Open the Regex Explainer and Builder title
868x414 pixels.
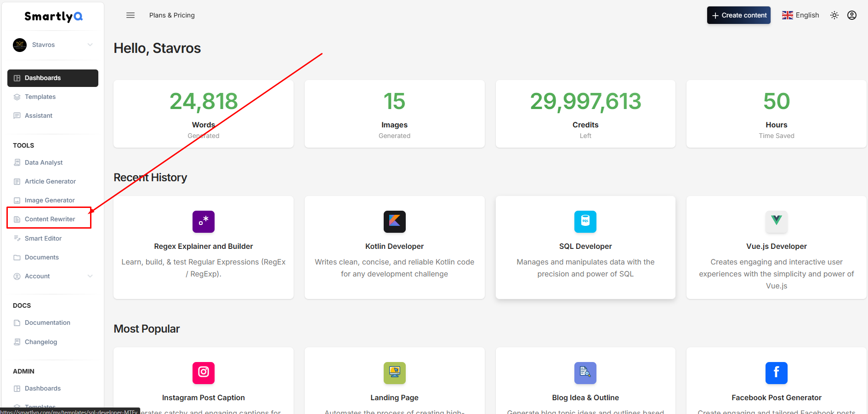[204, 247]
